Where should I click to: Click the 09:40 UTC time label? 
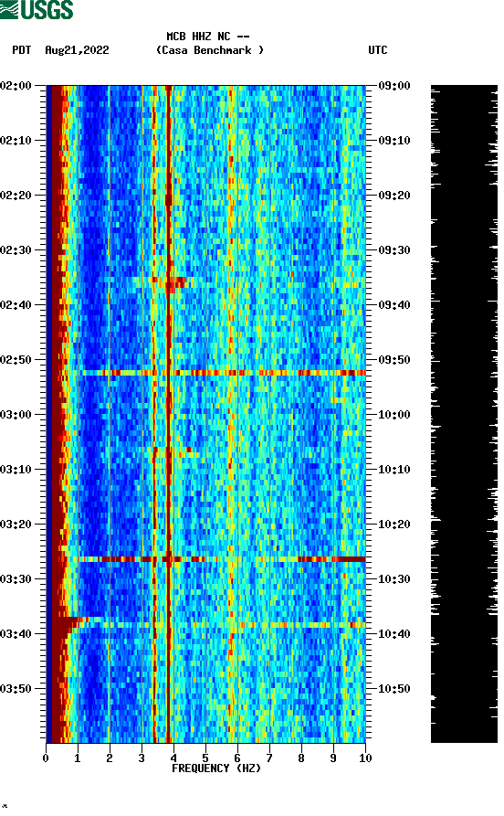(x=394, y=305)
